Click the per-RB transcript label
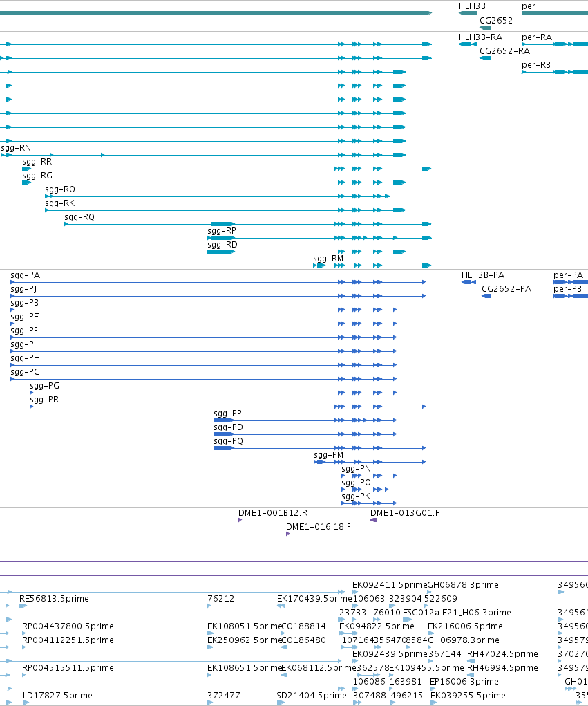 [536, 65]
